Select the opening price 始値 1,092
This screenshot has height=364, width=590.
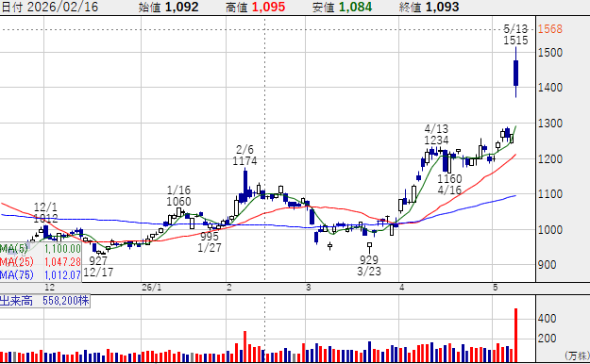(x=168, y=7)
